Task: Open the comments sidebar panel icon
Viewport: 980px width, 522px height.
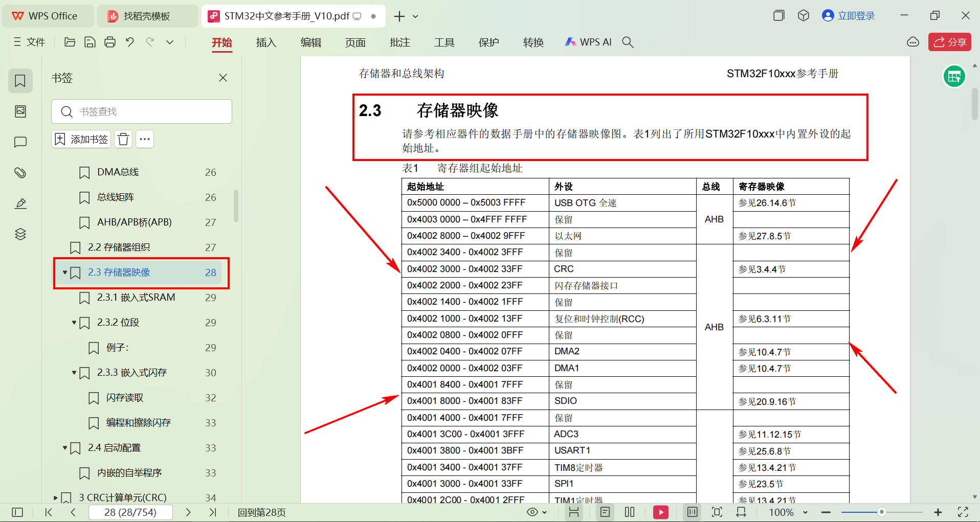Action: [20, 142]
